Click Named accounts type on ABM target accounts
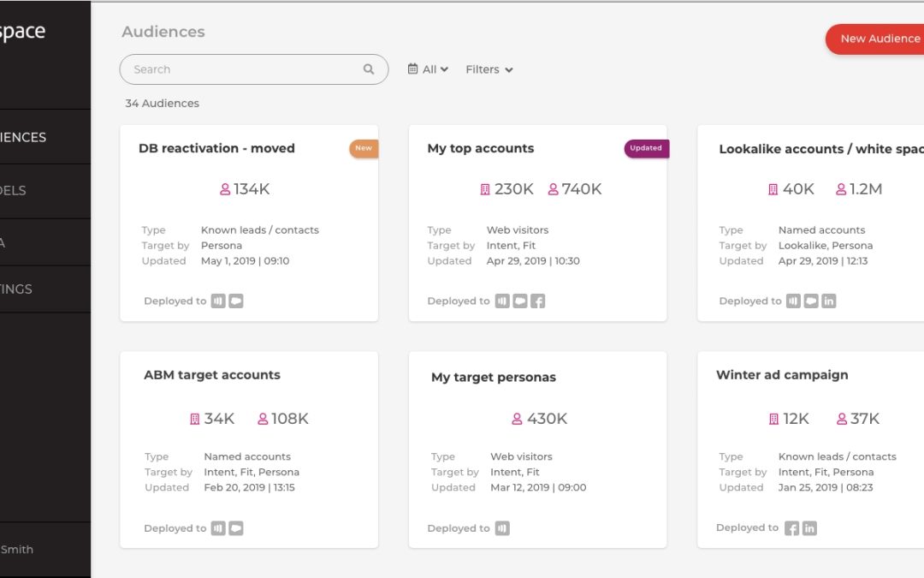Screen dimensions: 924x578 point(247,456)
